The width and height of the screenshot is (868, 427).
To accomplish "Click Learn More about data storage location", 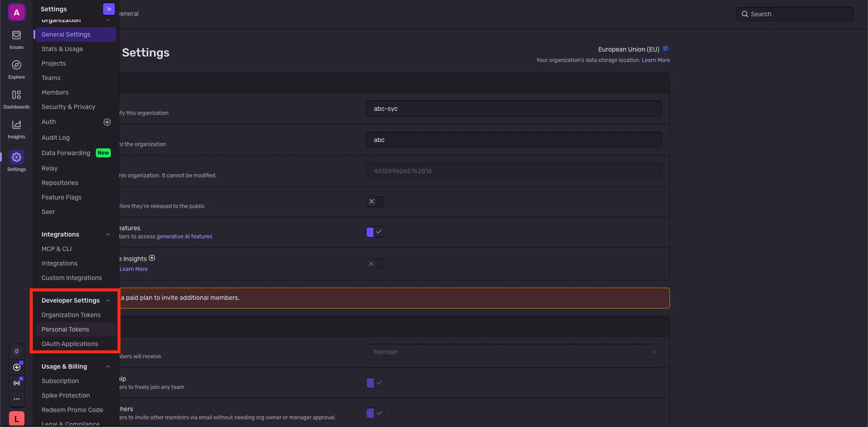I will pos(656,60).
